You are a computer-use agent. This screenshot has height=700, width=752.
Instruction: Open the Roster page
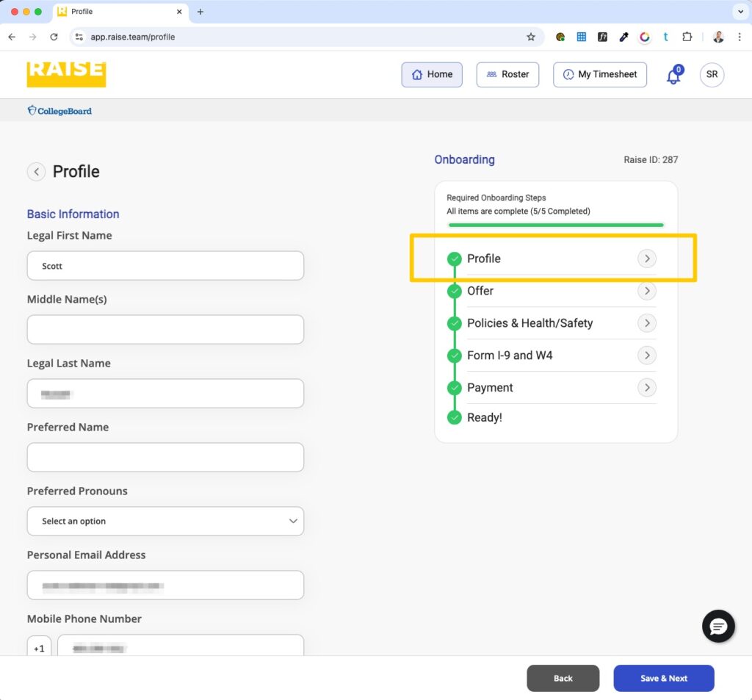[507, 74]
